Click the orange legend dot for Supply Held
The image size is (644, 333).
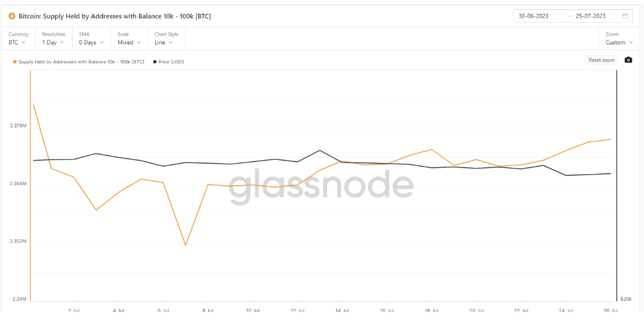point(15,62)
